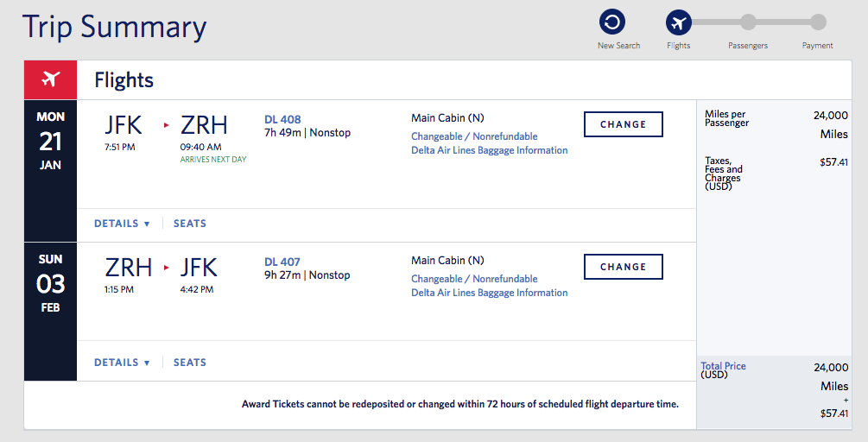The width and height of the screenshot is (868, 442).
Task: Expand DETAILS for the JFK to ZRH flight
Action: 122,224
